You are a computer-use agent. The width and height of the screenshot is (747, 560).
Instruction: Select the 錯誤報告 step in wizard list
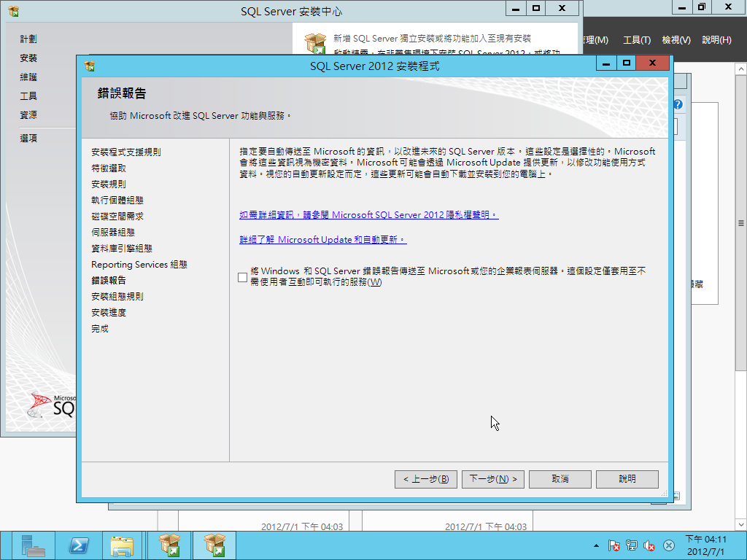coord(109,281)
